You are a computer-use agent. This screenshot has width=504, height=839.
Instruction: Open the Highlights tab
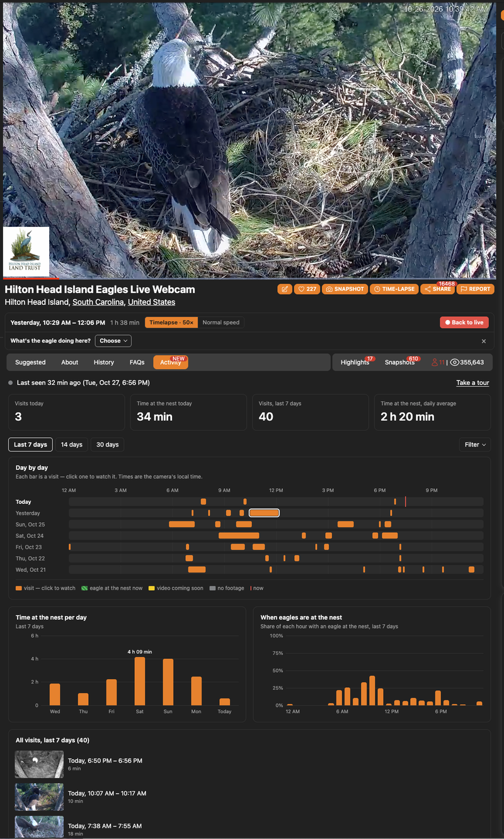(355, 362)
